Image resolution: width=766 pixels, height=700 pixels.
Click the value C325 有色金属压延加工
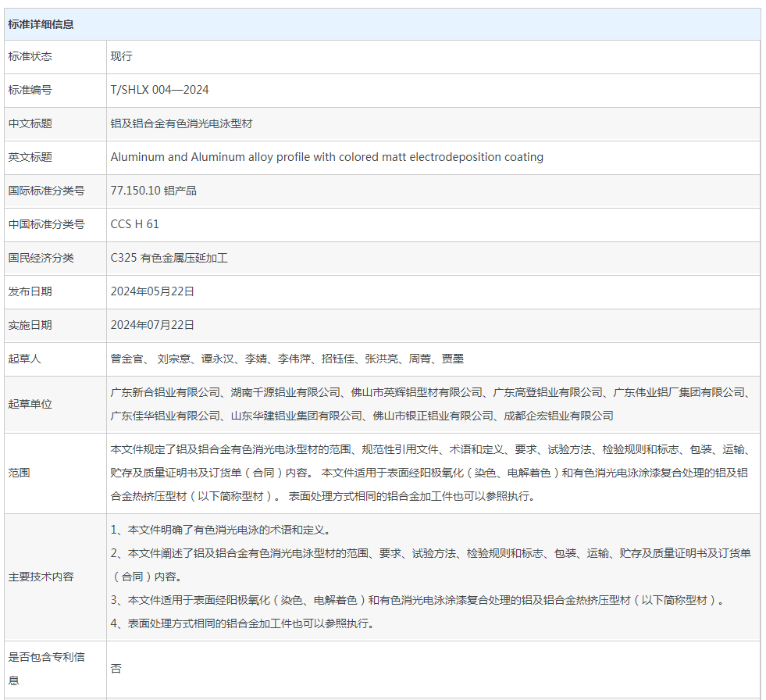(x=169, y=258)
